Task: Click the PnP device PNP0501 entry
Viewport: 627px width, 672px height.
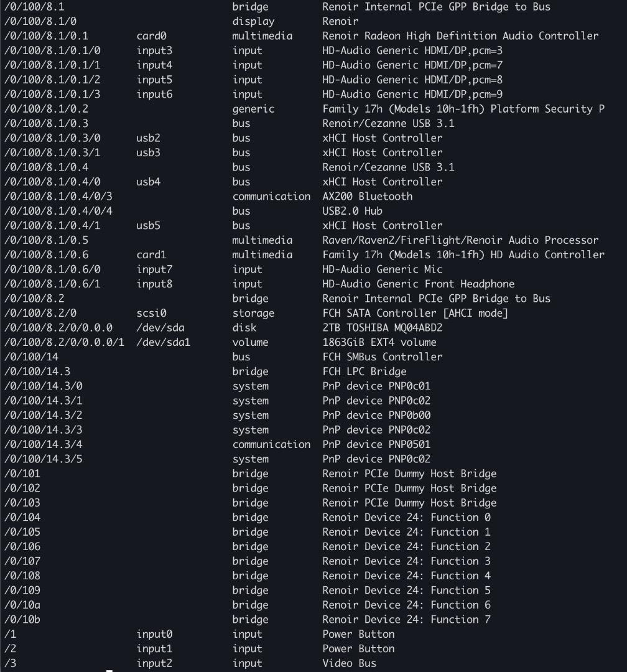Action: pos(376,444)
